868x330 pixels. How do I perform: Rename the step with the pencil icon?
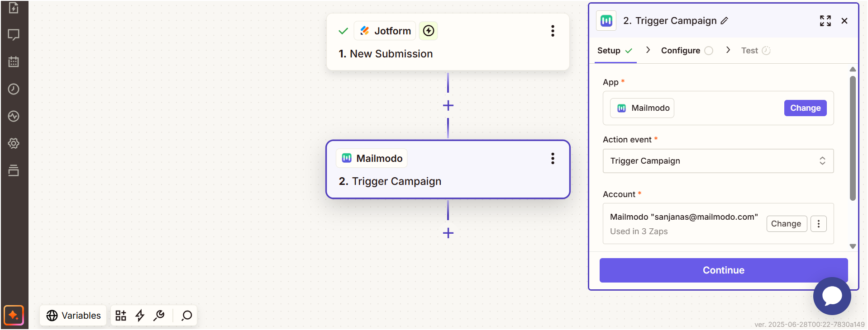(x=725, y=21)
